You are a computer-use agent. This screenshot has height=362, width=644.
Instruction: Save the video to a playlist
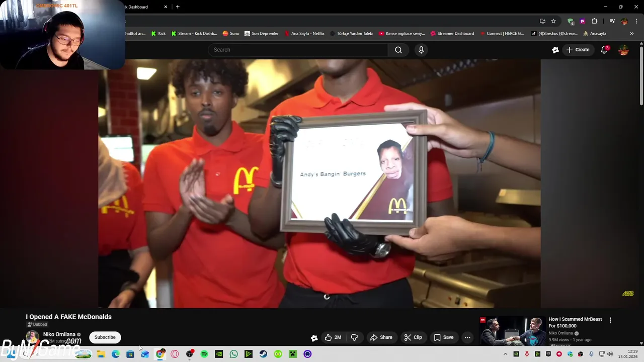point(444,337)
